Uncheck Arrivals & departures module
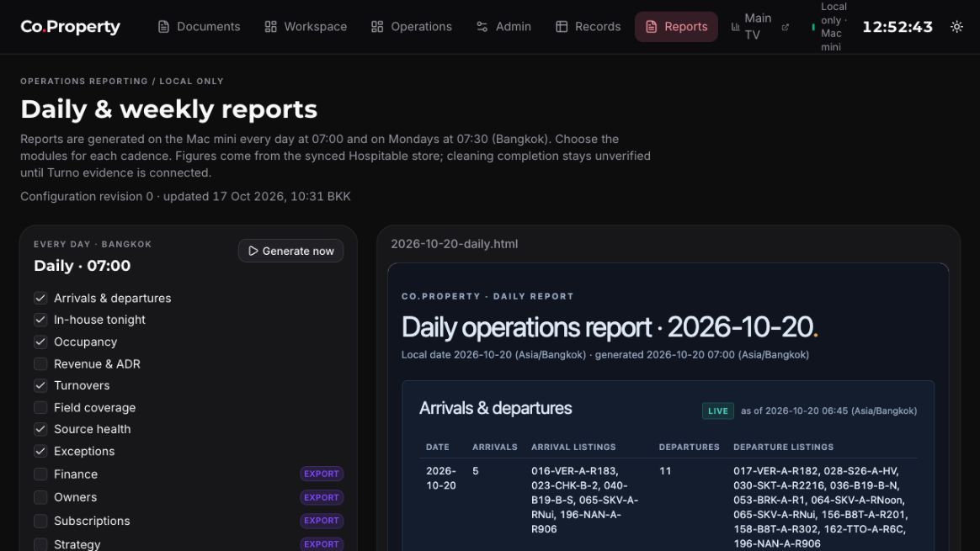This screenshot has width=980, height=551. point(40,298)
